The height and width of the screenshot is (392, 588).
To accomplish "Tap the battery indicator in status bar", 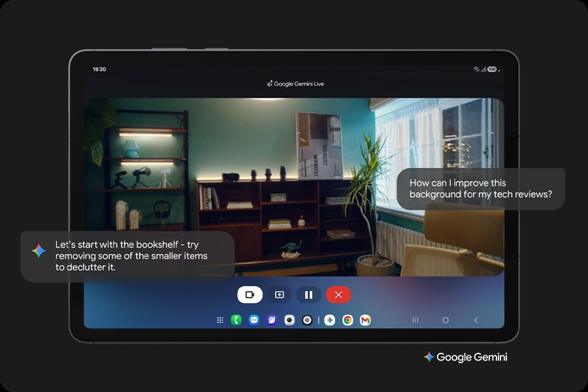I will click(492, 69).
